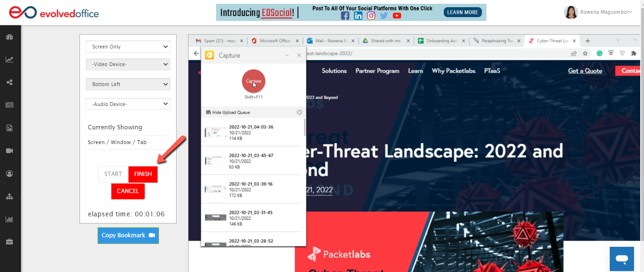Open the Why Packetlabs menu item
644x272 pixels.
454,71
